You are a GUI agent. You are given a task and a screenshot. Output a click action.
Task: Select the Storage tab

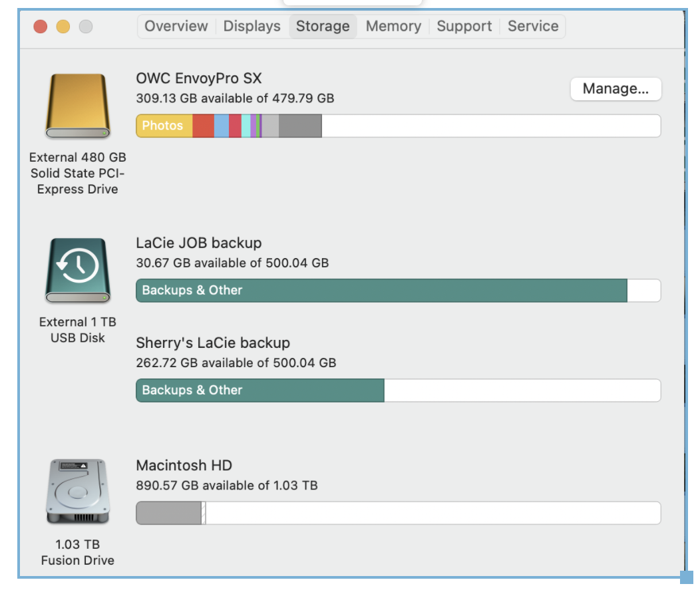click(x=323, y=27)
